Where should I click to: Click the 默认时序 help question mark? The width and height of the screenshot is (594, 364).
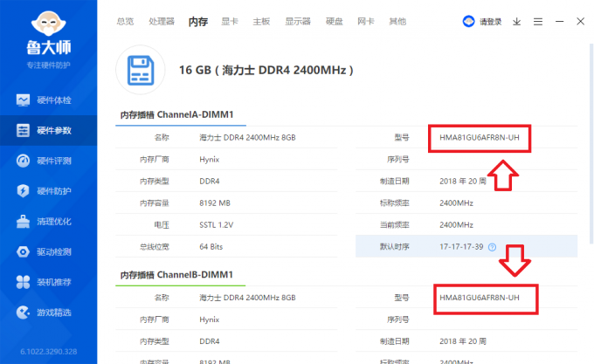[x=492, y=247]
